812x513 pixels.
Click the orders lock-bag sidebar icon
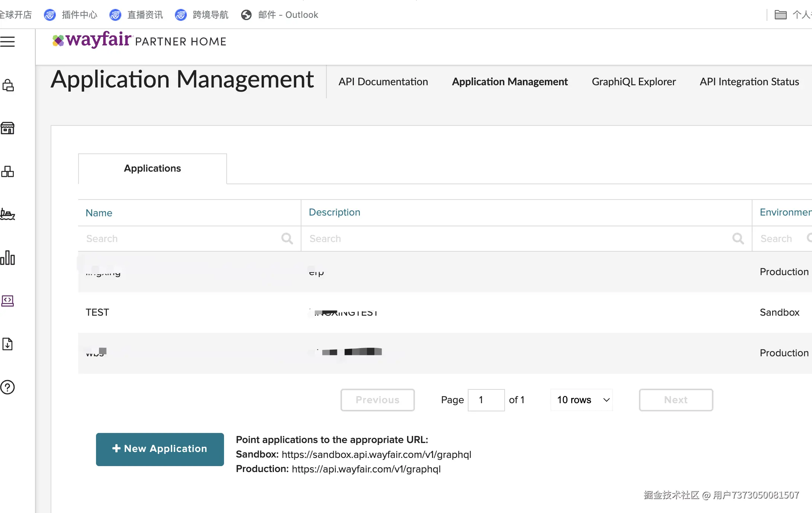coord(8,85)
